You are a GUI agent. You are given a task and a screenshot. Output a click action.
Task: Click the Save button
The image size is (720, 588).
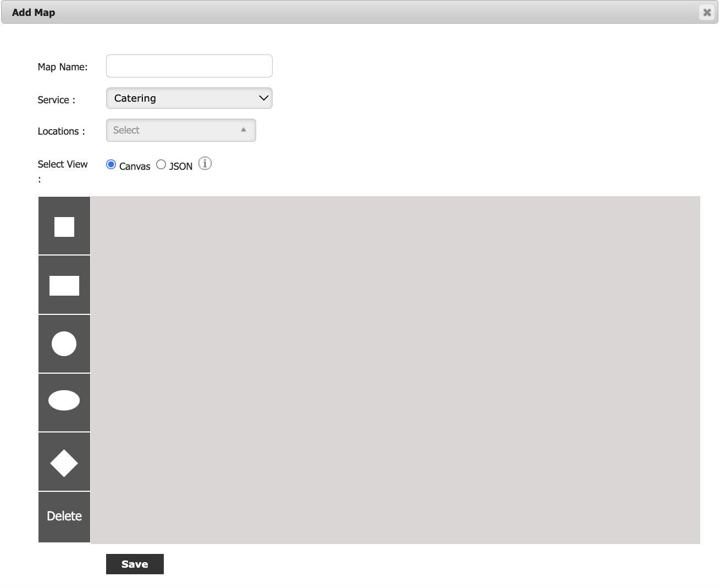[x=135, y=564]
